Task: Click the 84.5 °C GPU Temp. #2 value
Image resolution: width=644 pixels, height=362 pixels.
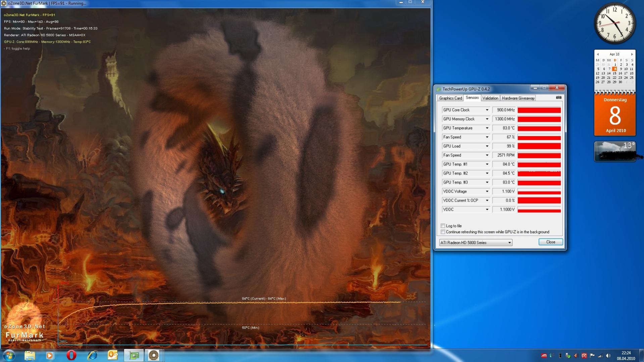Action: 504,173
